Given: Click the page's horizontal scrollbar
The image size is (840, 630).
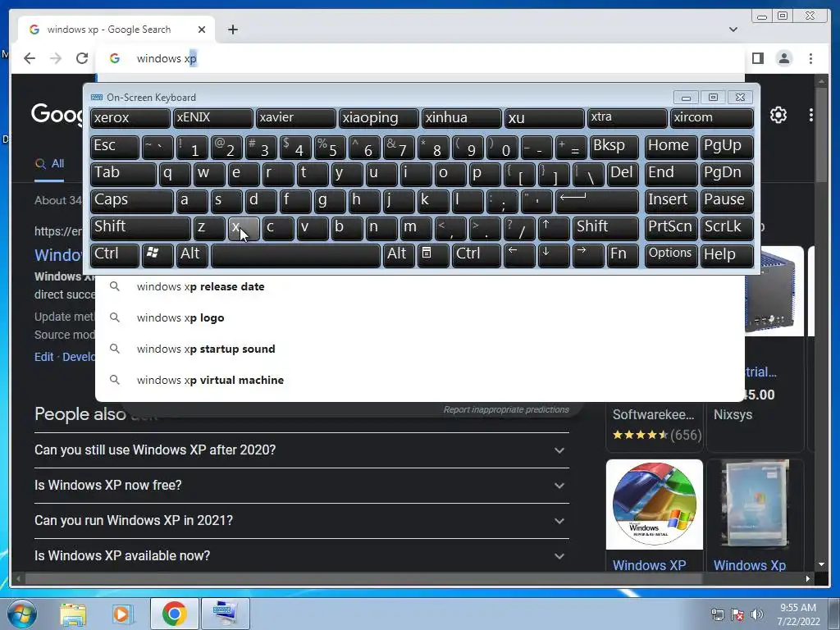Looking at the screenshot, I should 364,578.
